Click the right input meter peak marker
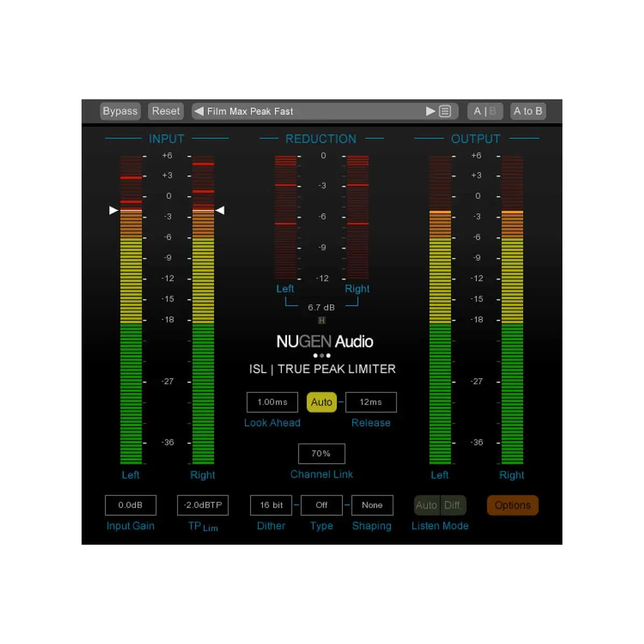Screen dimensions: 644x644 pos(221,210)
